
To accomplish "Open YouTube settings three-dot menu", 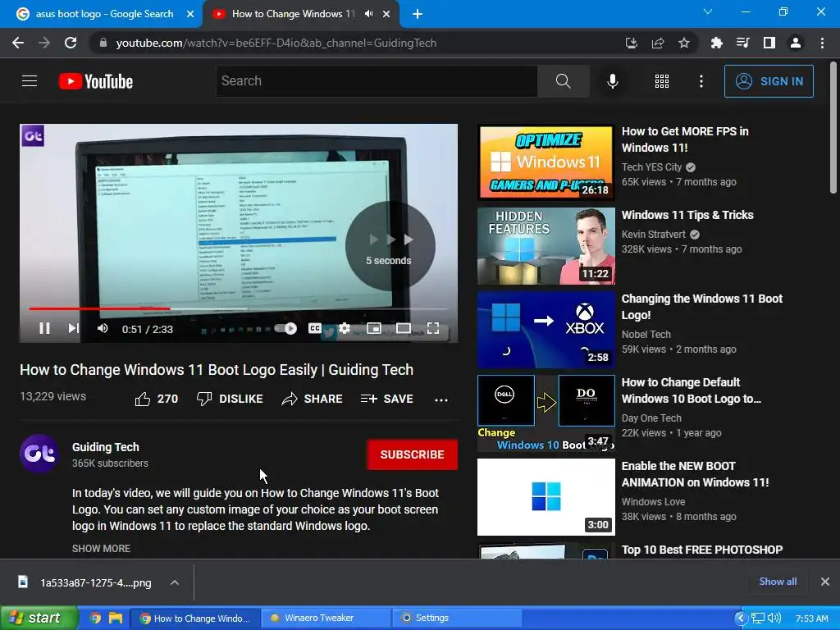I will coord(701,81).
